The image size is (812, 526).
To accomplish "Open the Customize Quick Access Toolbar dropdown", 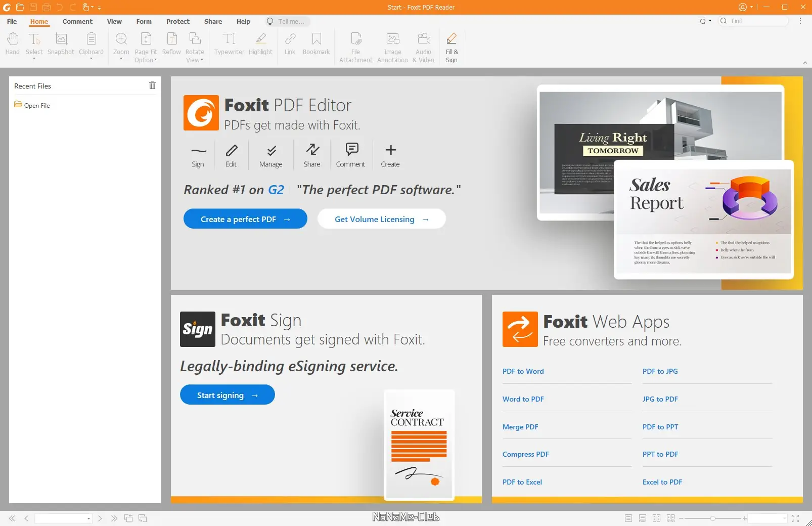I will click(99, 8).
